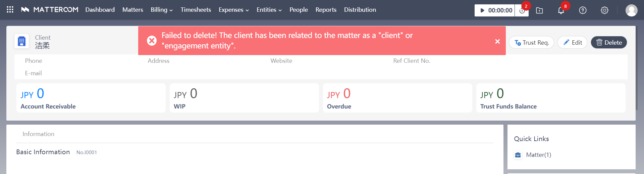
Task: Click the Edit button
Action: pyautogui.click(x=572, y=43)
